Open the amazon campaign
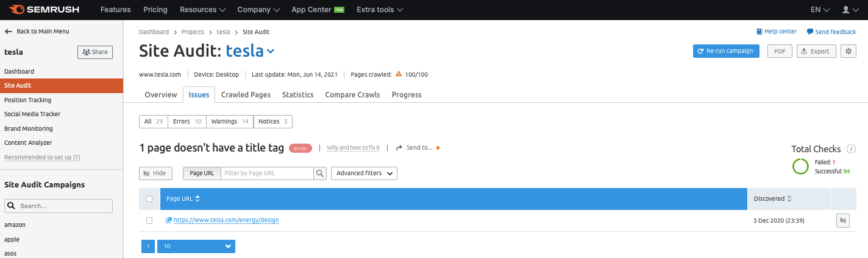 point(15,225)
